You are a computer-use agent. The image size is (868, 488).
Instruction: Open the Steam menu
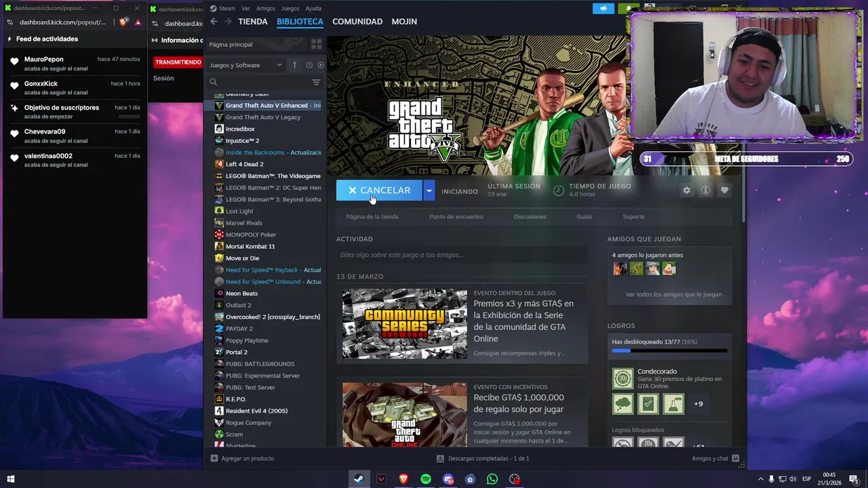click(222, 8)
